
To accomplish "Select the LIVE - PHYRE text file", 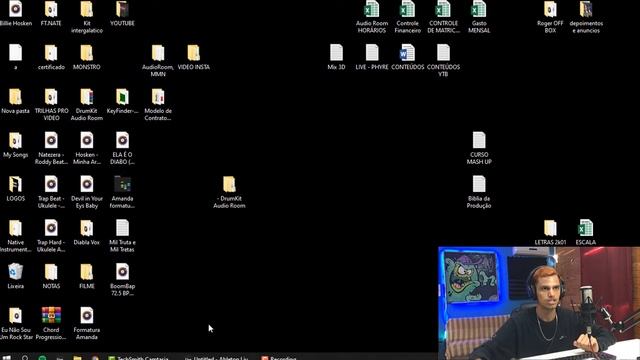I will coord(372,52).
